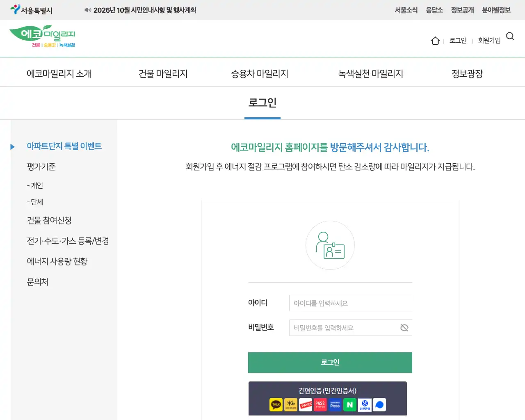This screenshot has height=420, width=525.
Task: Click the 회원가입 후 에너지 절감 description text
Action: click(330, 167)
